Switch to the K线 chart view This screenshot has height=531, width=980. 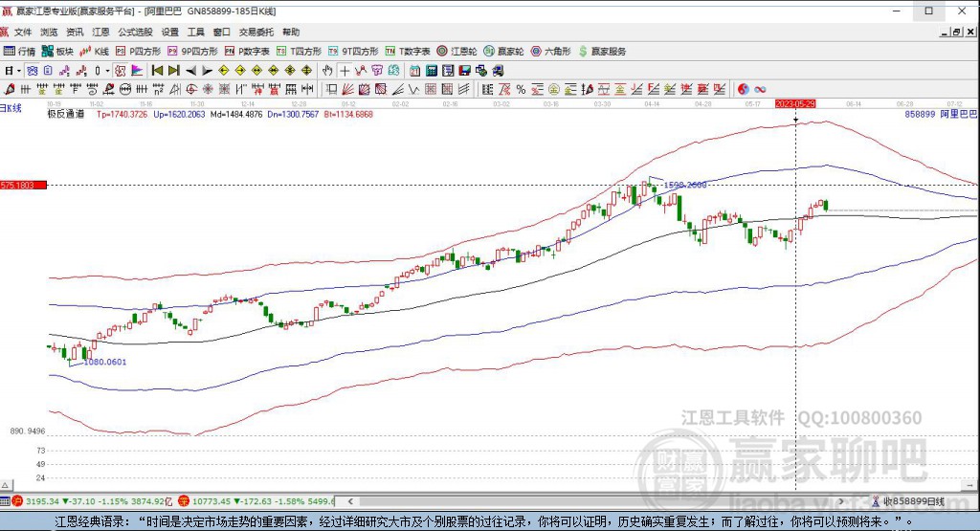pos(95,52)
